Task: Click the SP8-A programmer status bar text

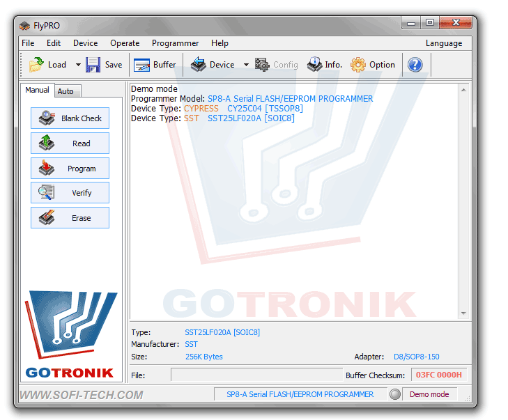Action: 300,394
